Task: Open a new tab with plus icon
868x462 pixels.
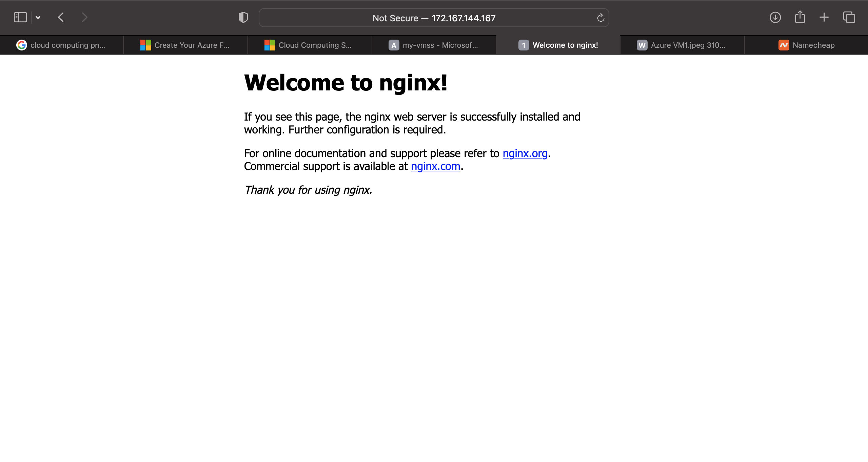Action: point(824,17)
